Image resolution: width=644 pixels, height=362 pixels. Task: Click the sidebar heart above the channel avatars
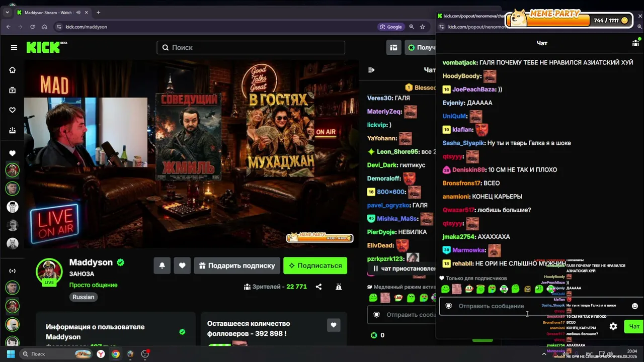[13, 153]
